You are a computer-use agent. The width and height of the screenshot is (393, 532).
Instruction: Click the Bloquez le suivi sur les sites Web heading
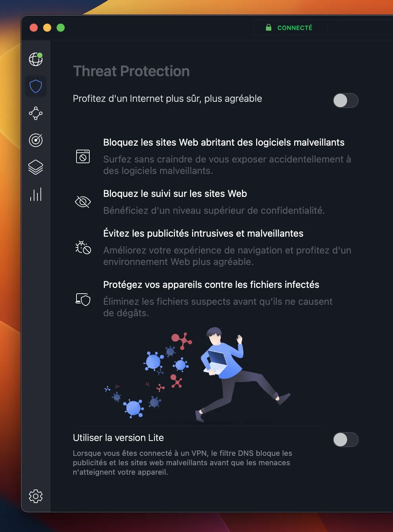[x=175, y=194]
